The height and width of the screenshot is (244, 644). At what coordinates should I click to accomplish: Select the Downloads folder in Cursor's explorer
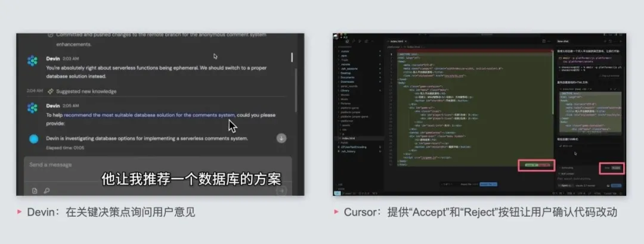(348, 82)
